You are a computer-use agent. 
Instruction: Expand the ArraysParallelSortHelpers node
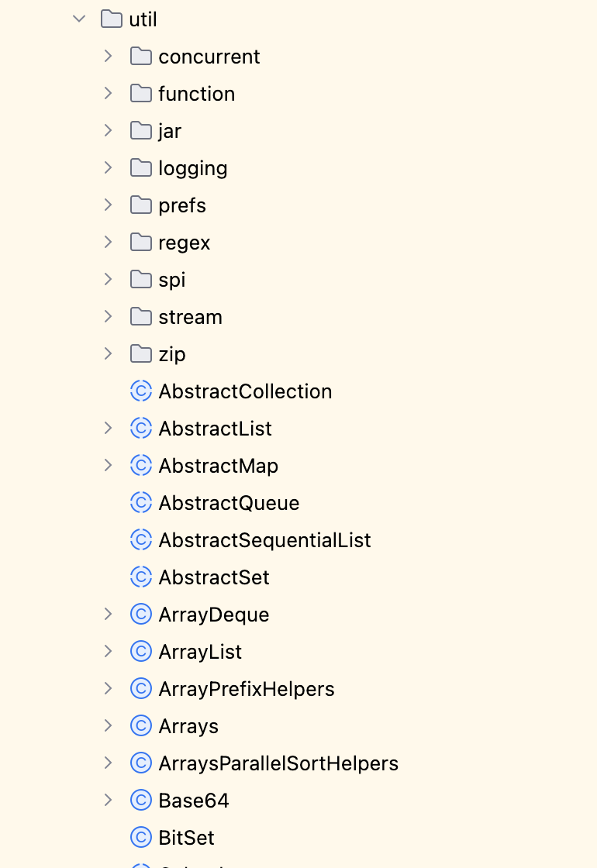(108, 763)
